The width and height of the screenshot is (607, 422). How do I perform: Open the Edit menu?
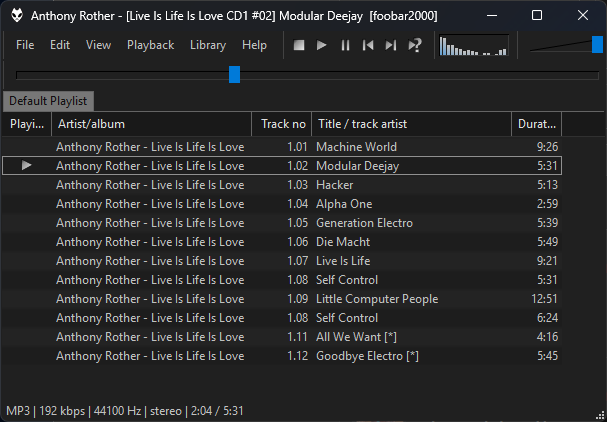[x=60, y=45]
